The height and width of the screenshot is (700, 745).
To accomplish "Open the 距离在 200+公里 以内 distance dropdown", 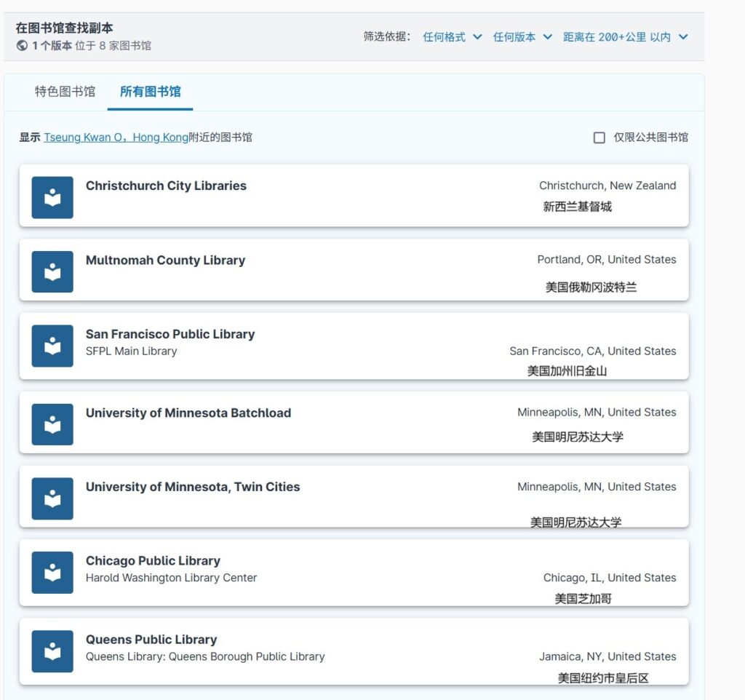I will pyautogui.click(x=625, y=37).
